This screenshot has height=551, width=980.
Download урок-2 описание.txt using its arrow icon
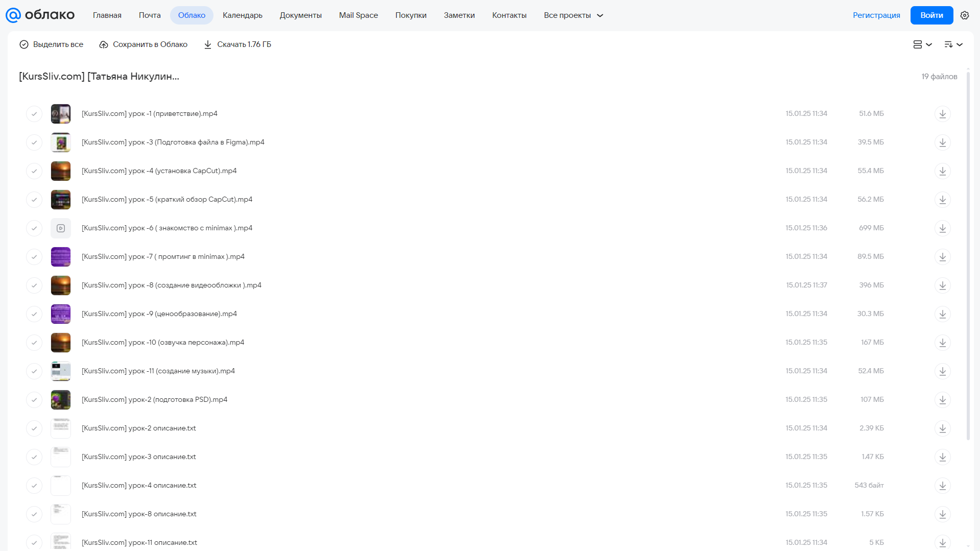tap(943, 428)
